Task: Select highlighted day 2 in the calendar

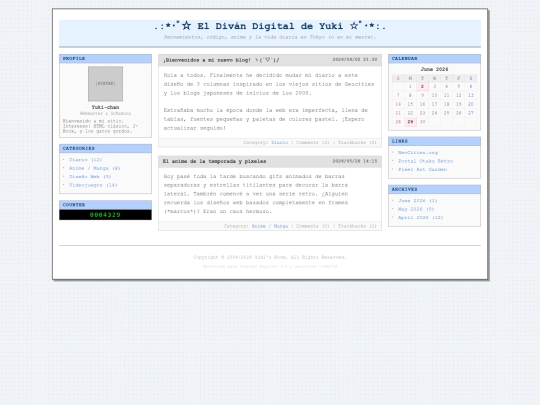Action: tap(422, 86)
